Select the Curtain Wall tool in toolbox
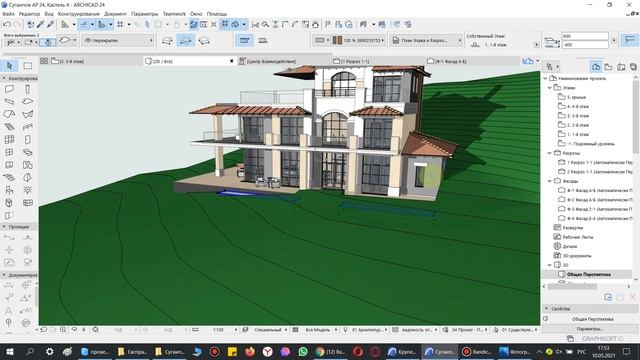Image resolution: width=640 pixels, height=360 pixels. pyautogui.click(x=9, y=140)
